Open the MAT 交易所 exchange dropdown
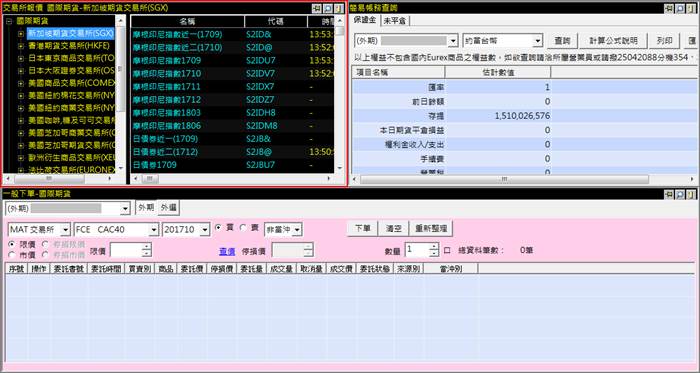The height and width of the screenshot is (373, 700). tap(66, 230)
